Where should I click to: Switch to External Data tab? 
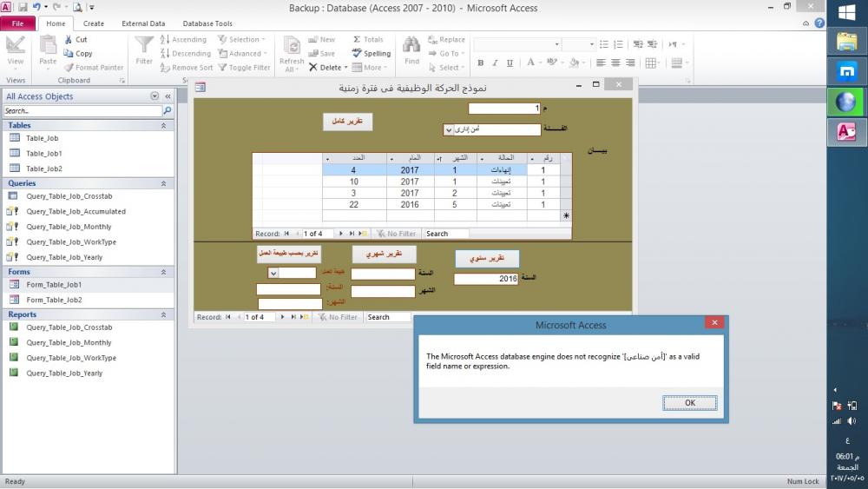143,23
